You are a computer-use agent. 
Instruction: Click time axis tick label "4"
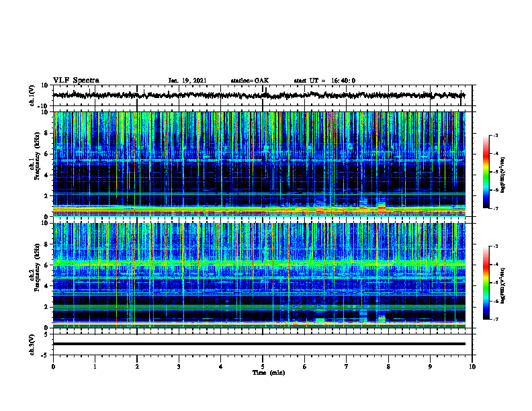pos(221,367)
